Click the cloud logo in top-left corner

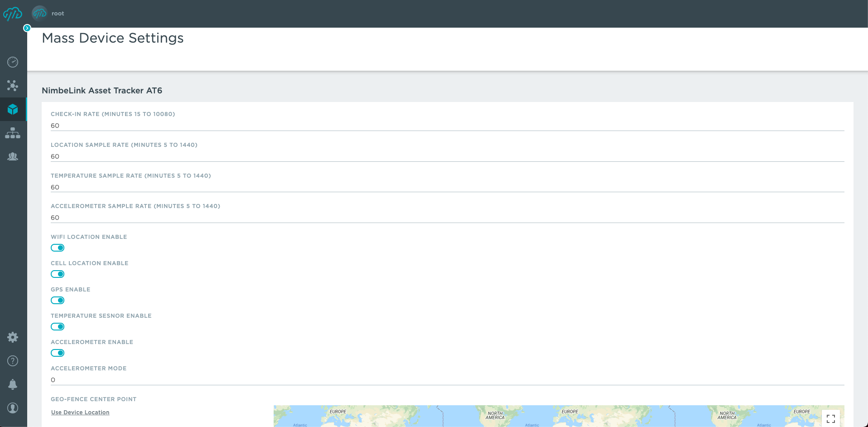(13, 14)
